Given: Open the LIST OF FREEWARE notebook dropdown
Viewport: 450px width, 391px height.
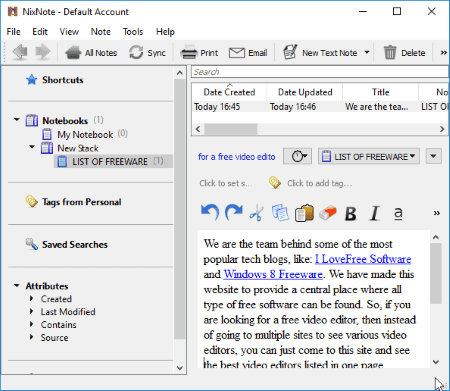Looking at the screenshot, I should 369,156.
